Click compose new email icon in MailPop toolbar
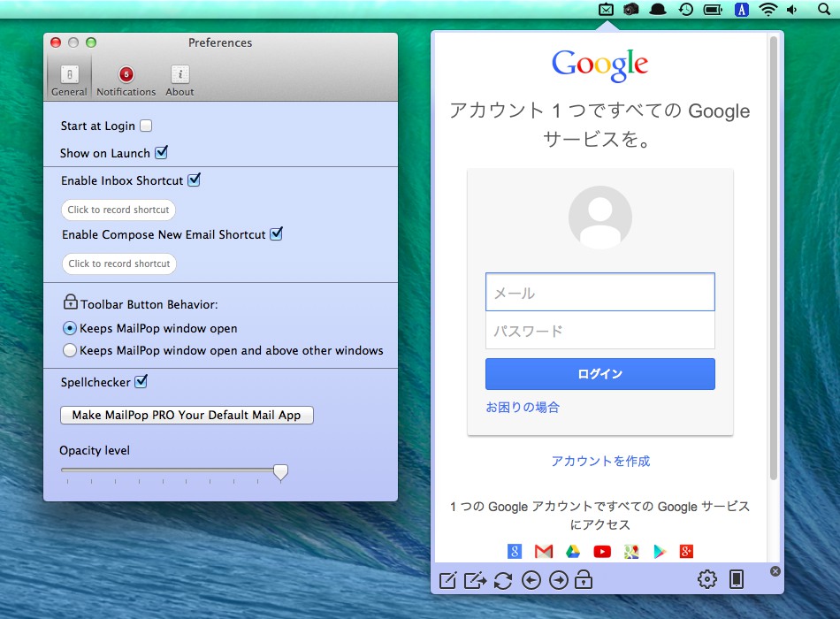The height and width of the screenshot is (619, 840). (448, 580)
